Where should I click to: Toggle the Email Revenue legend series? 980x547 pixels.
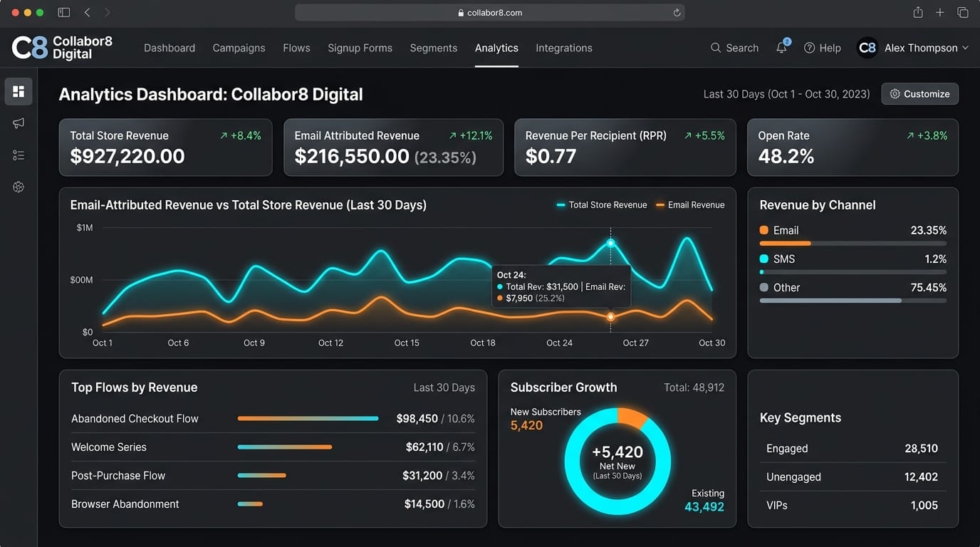click(x=690, y=205)
